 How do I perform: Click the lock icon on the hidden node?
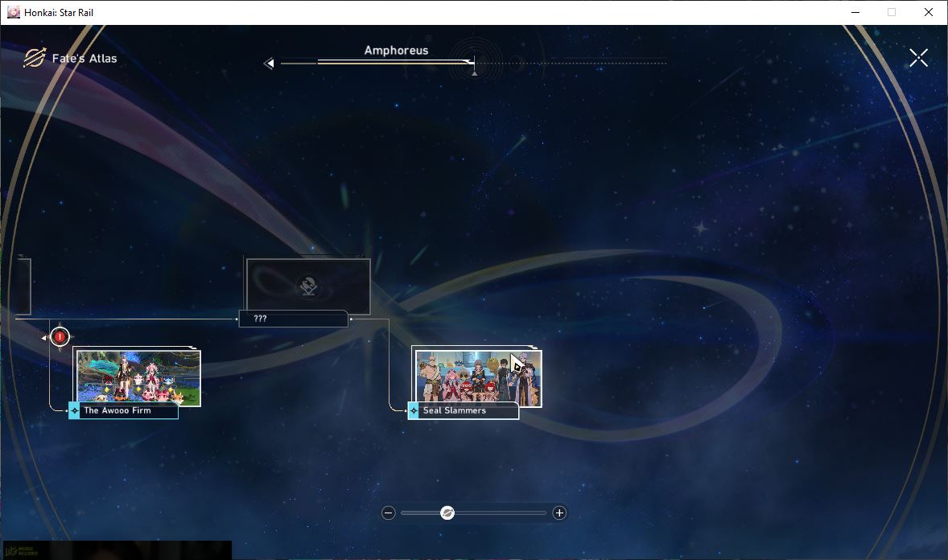coord(308,286)
